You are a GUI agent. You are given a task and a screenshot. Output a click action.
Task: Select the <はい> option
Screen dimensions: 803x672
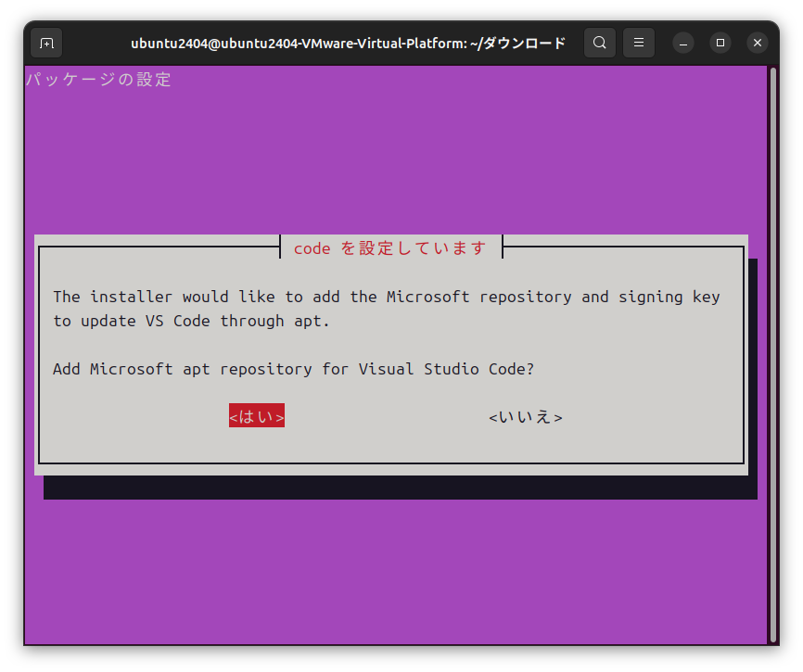point(257,417)
